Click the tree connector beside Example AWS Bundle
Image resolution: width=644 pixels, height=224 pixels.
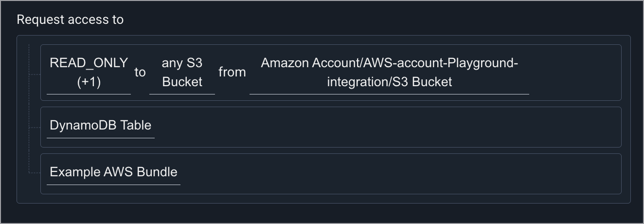(x=34, y=172)
